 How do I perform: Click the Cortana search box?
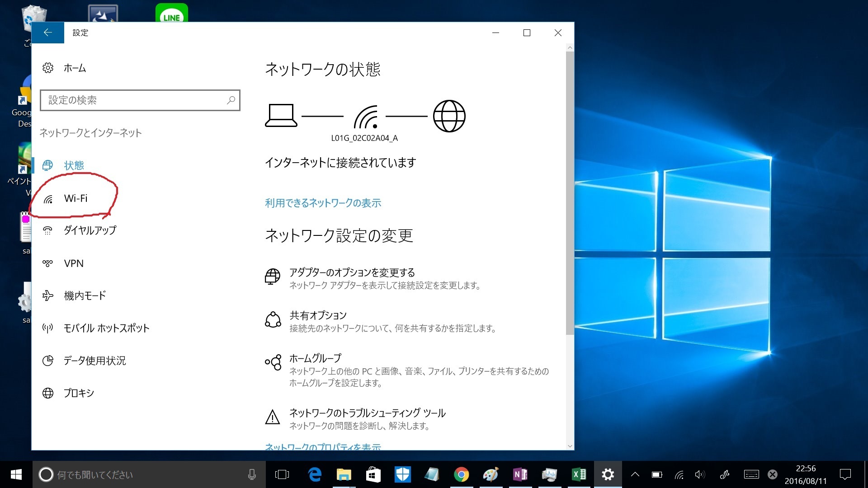(149, 474)
